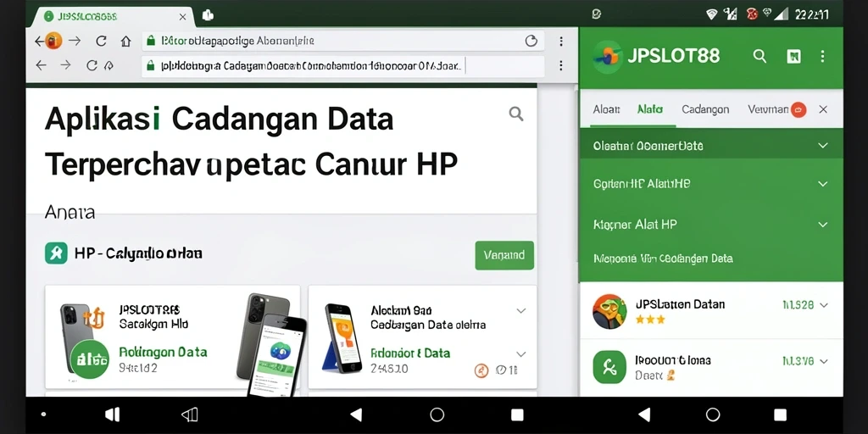Click the green circular badge on the JPSLOT card
868x434 pixels.
tap(90, 359)
